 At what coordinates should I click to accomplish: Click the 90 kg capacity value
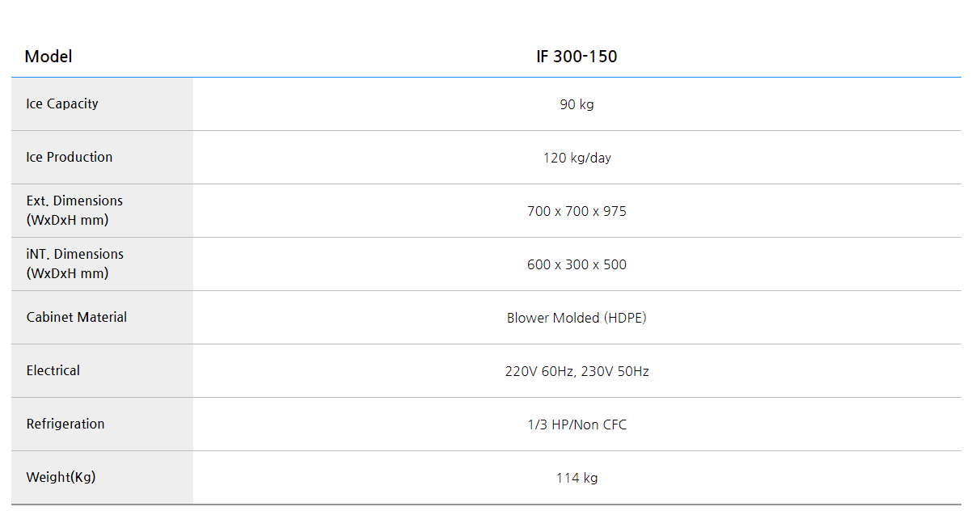pyautogui.click(x=577, y=104)
